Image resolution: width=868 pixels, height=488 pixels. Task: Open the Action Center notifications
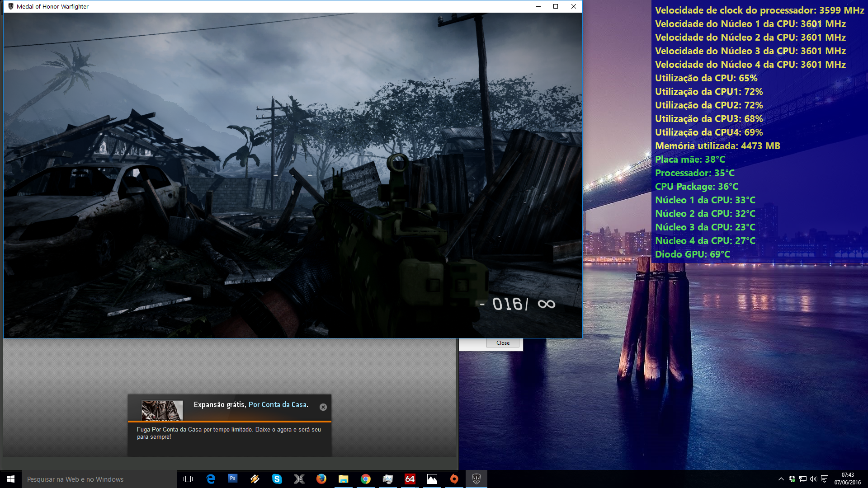pyautogui.click(x=825, y=479)
